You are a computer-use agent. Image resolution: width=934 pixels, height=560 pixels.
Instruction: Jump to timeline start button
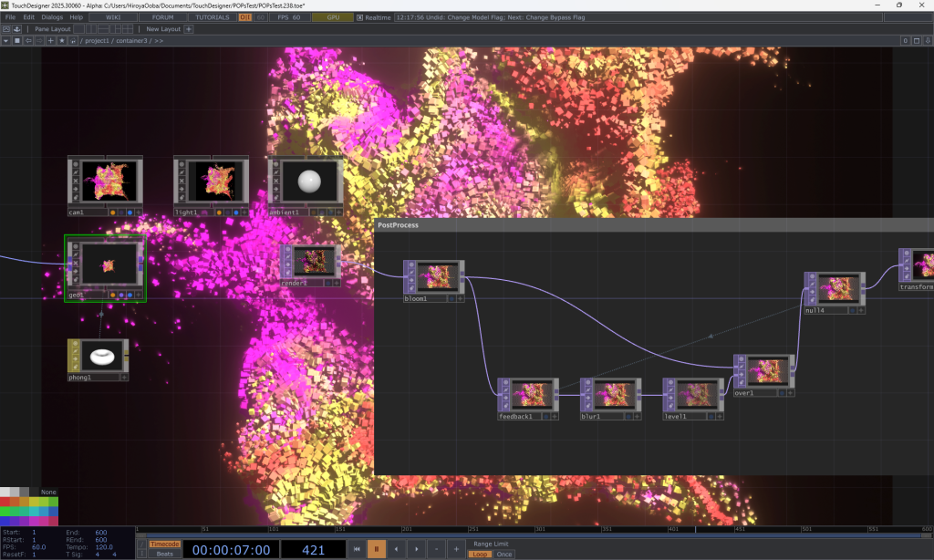357,549
